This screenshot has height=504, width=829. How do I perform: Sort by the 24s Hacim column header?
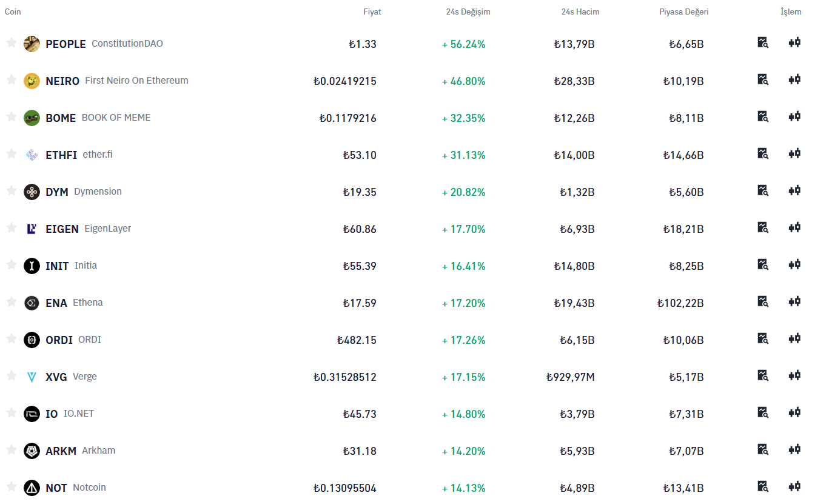point(580,12)
